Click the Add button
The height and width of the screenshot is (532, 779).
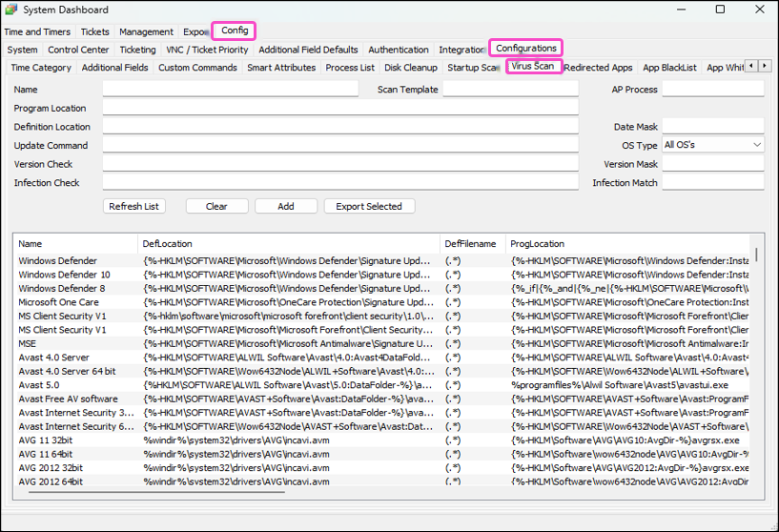tap(285, 206)
